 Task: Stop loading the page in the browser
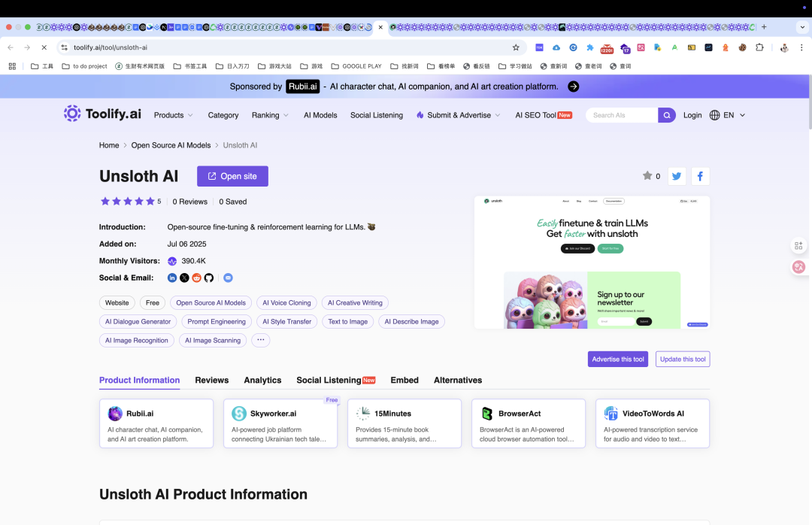44,47
